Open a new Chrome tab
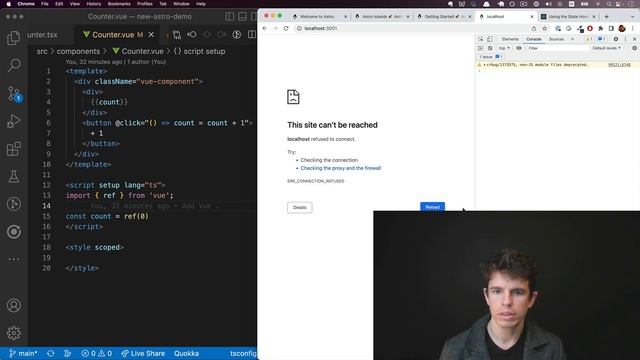Viewport: 640px width, 360px height. [607, 16]
